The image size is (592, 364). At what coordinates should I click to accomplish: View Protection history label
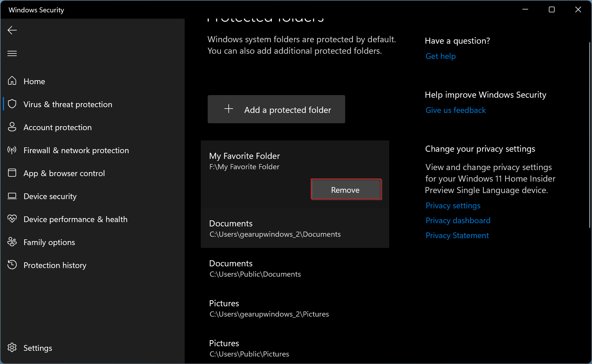tap(55, 265)
